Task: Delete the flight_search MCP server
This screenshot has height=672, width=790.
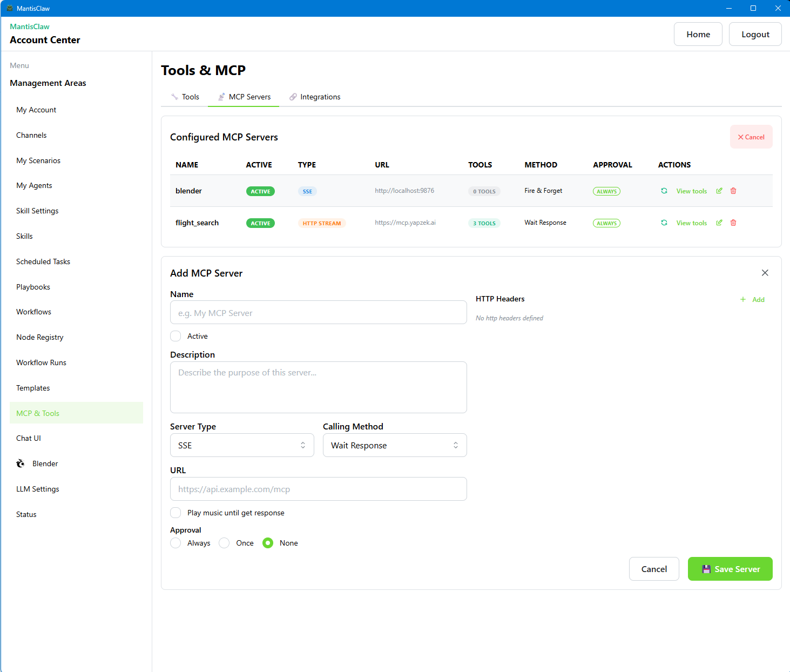Action: coord(733,223)
